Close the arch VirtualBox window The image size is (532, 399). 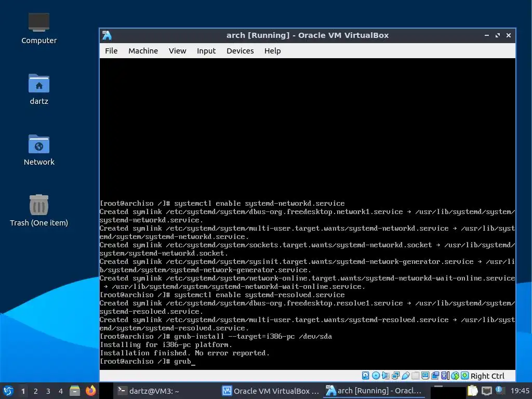pyautogui.click(x=508, y=35)
